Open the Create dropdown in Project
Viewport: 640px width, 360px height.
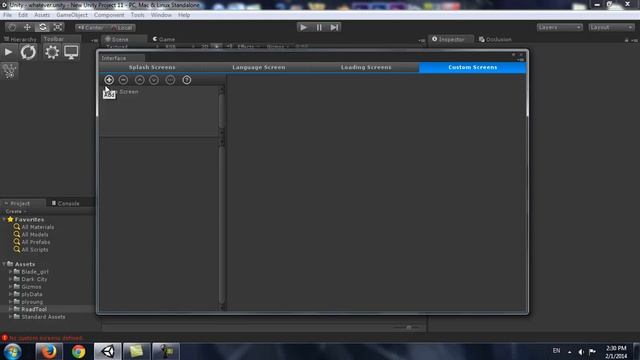(x=16, y=211)
